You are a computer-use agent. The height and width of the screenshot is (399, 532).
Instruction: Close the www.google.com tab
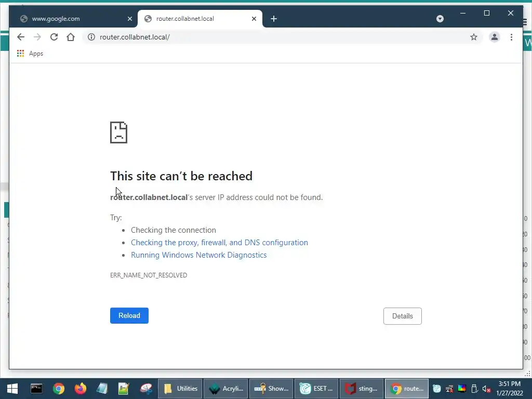point(129,19)
